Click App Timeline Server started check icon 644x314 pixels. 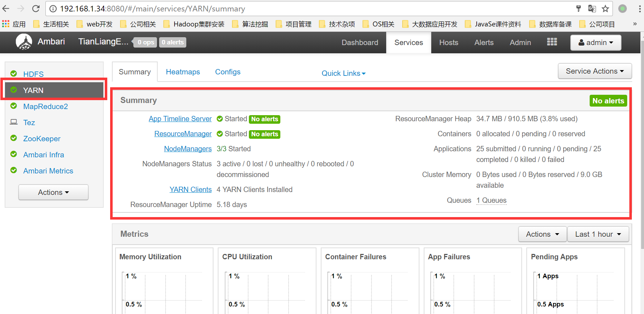pyautogui.click(x=220, y=119)
